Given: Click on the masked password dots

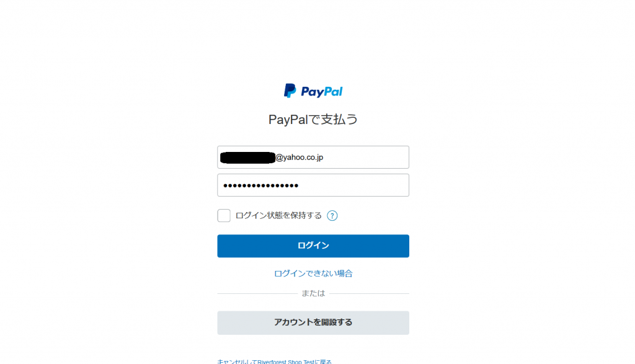Looking at the screenshot, I should tap(261, 185).
